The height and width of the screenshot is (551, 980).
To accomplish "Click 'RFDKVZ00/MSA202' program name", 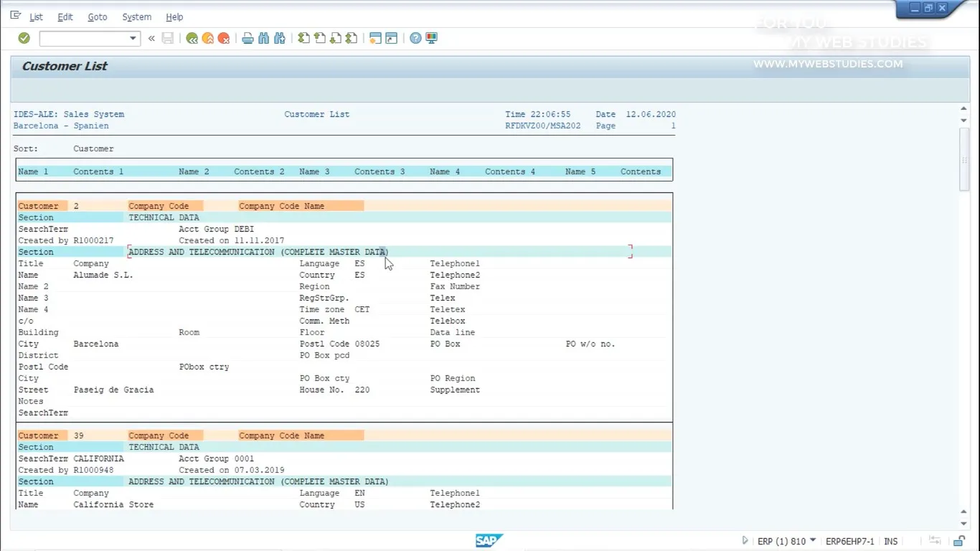I will pos(543,126).
